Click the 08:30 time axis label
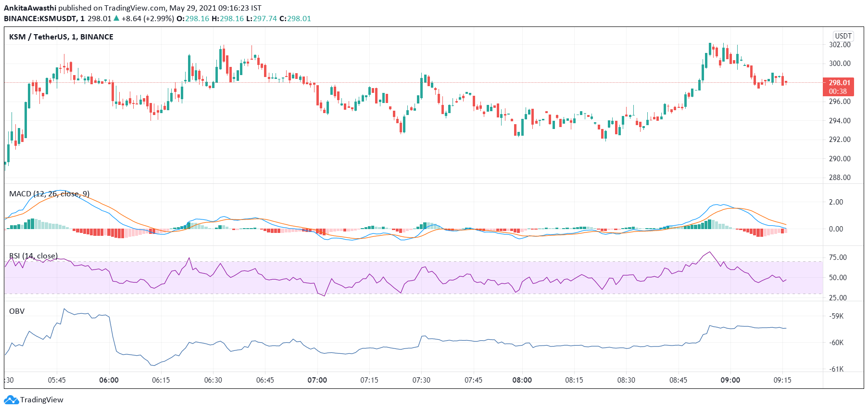Screen dimensions: 868x411 pos(626,380)
